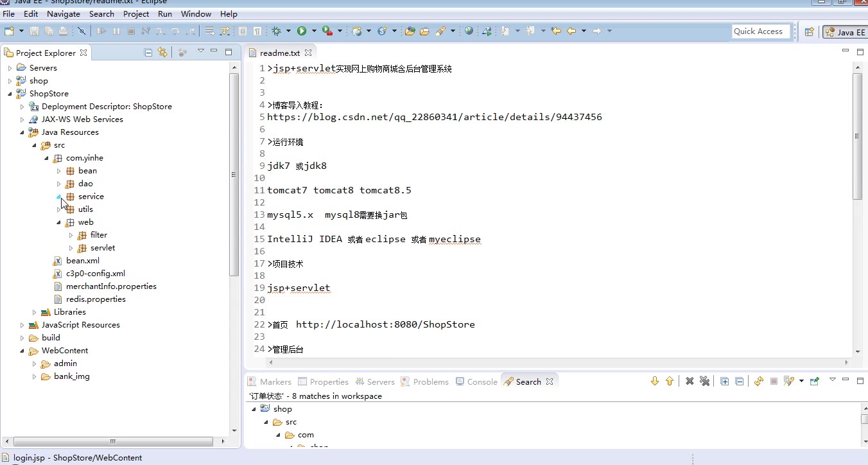Viewport: 868px width, 465px height.
Task: Click Show Previous Match up arrow
Action: click(670, 381)
